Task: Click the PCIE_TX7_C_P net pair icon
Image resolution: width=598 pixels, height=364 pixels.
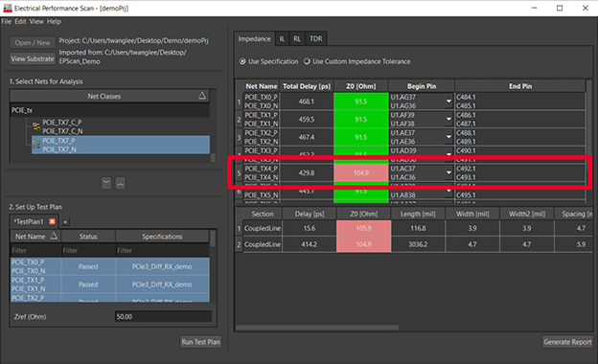Action: [x=36, y=126]
